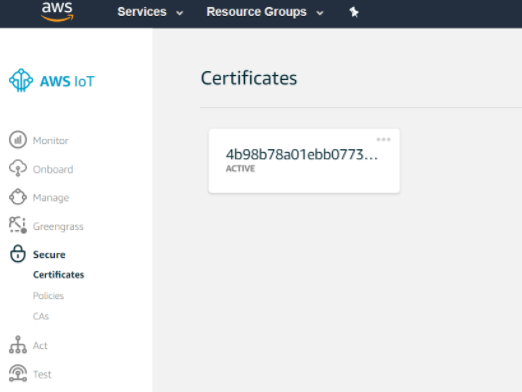Viewport: 522px width, 392px height.
Task: Open the Manage section
Action: (x=51, y=198)
